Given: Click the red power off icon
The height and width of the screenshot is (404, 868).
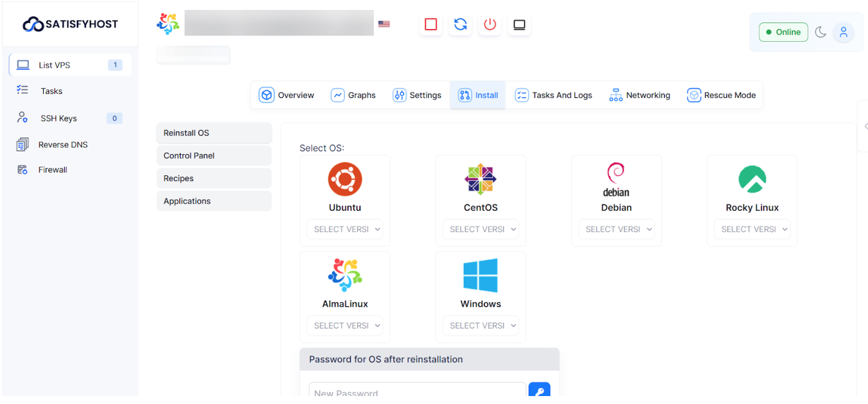Looking at the screenshot, I should 490,24.
